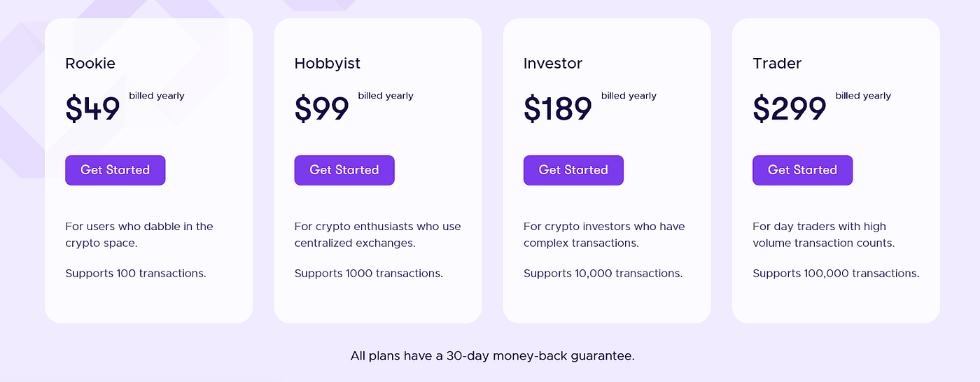The image size is (980, 382).
Task: Click the "Supports 10,000 transactions." text
Action: click(603, 273)
